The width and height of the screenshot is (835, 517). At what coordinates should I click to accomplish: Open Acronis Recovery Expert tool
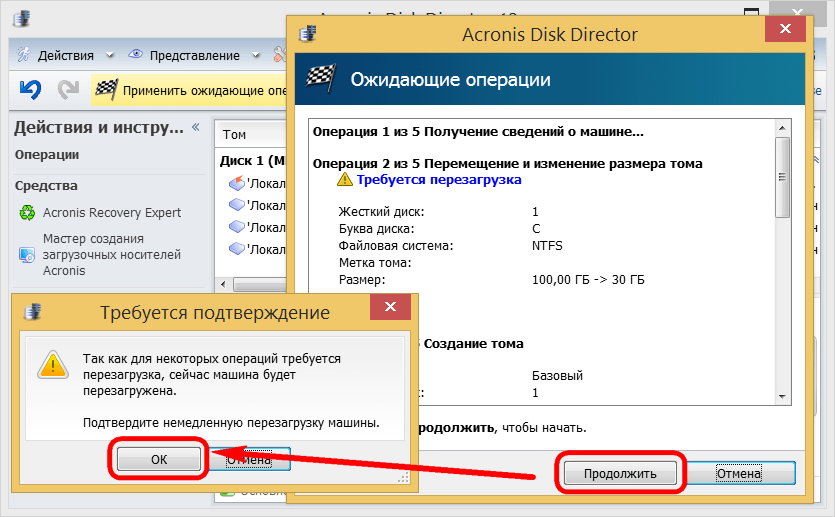click(111, 212)
